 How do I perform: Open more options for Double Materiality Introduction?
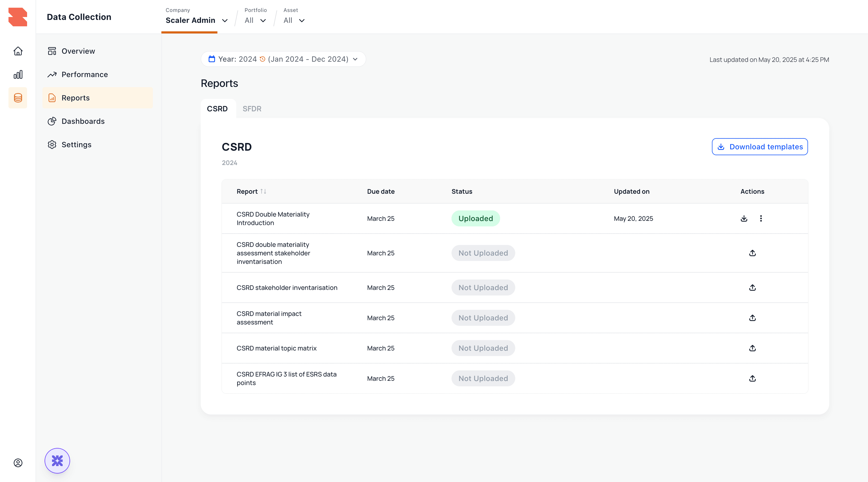761,219
